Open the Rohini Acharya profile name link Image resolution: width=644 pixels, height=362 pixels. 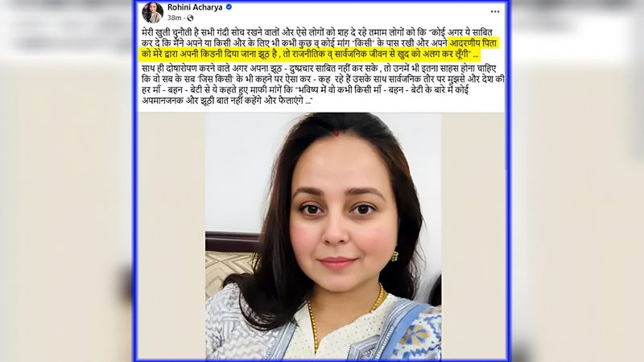(x=195, y=7)
